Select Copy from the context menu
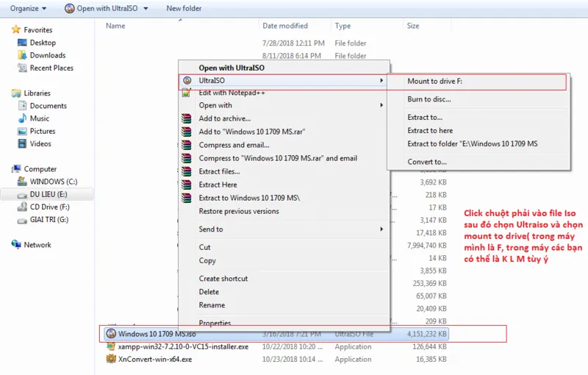The height and width of the screenshot is (375, 588). pyautogui.click(x=207, y=260)
